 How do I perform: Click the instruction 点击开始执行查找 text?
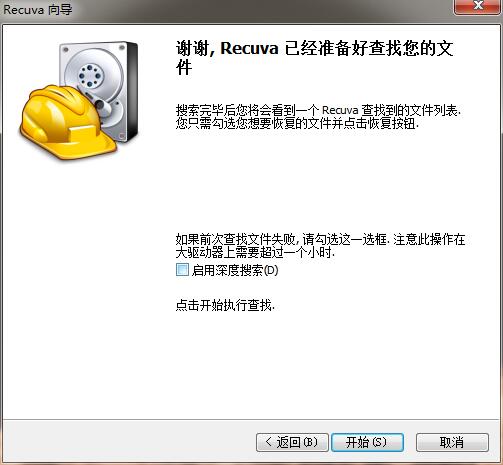click(225, 305)
